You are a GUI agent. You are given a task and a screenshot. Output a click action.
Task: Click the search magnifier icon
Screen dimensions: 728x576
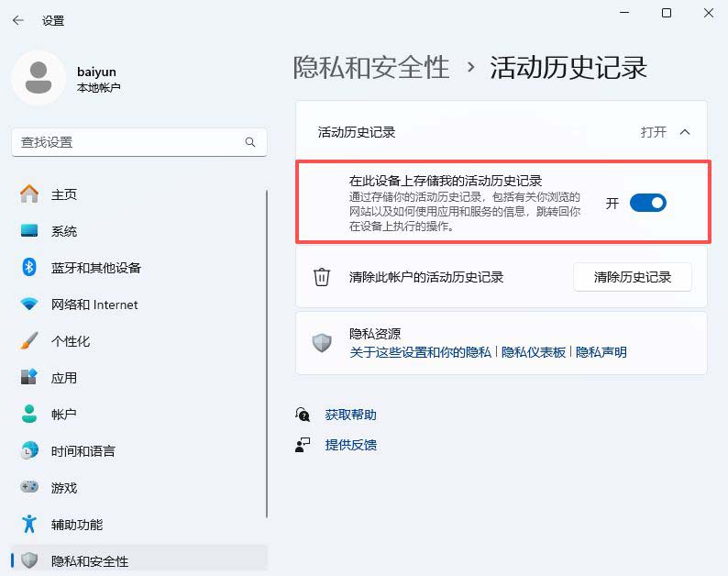pos(250,142)
